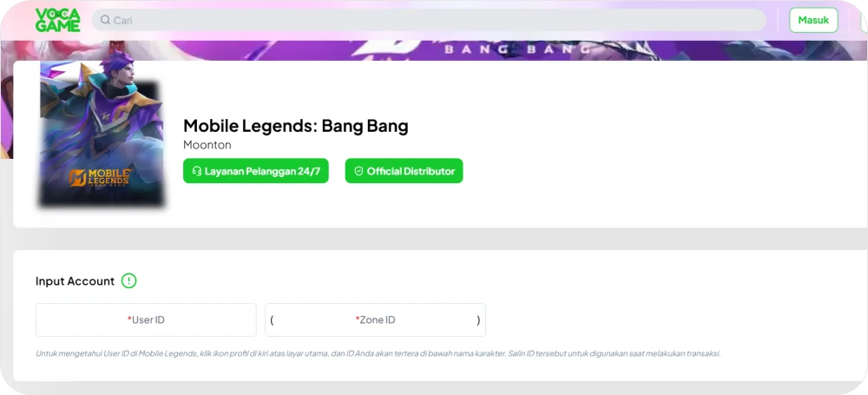The image size is (868, 395).
Task: Click the magnifier icon in search bar
Action: (105, 20)
